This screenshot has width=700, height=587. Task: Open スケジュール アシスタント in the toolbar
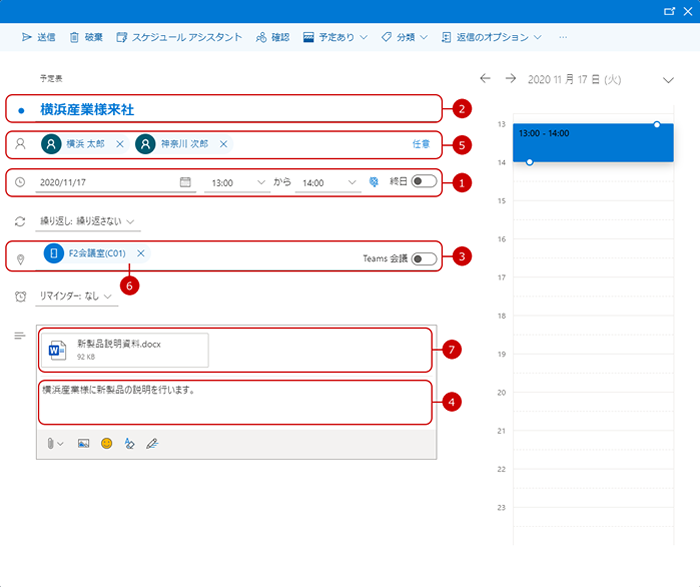coord(179,37)
